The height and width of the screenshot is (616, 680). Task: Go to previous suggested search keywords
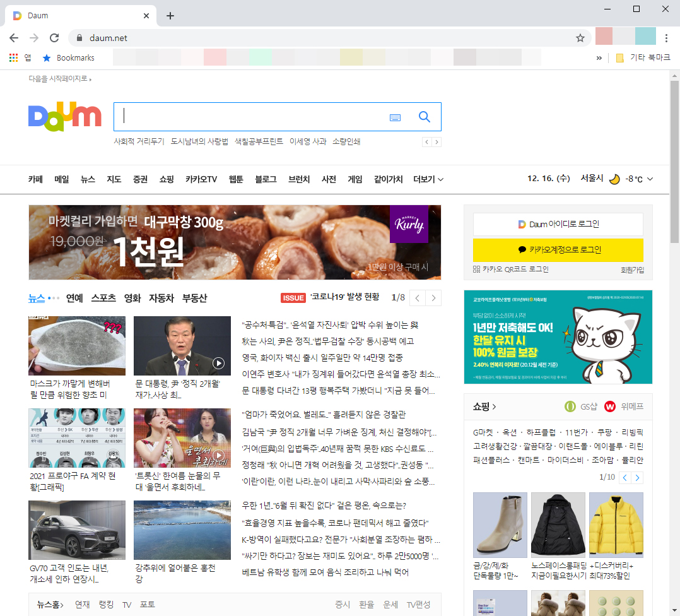click(426, 142)
